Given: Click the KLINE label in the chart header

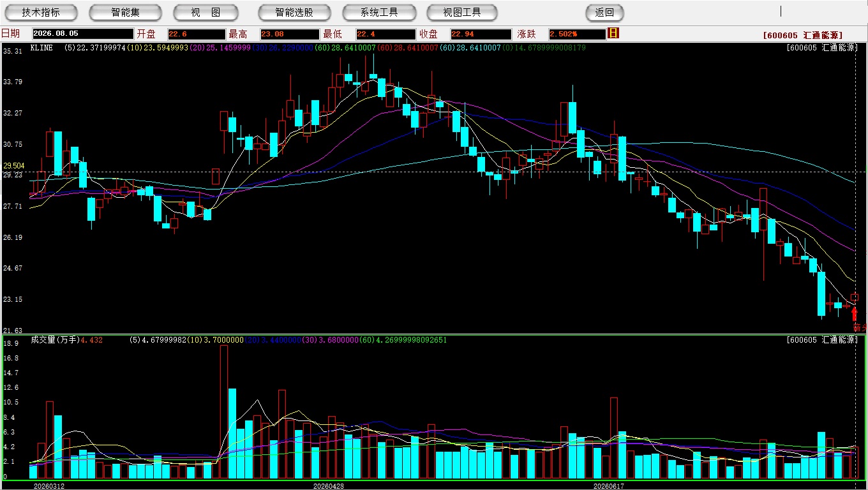Looking at the screenshot, I should (x=41, y=48).
